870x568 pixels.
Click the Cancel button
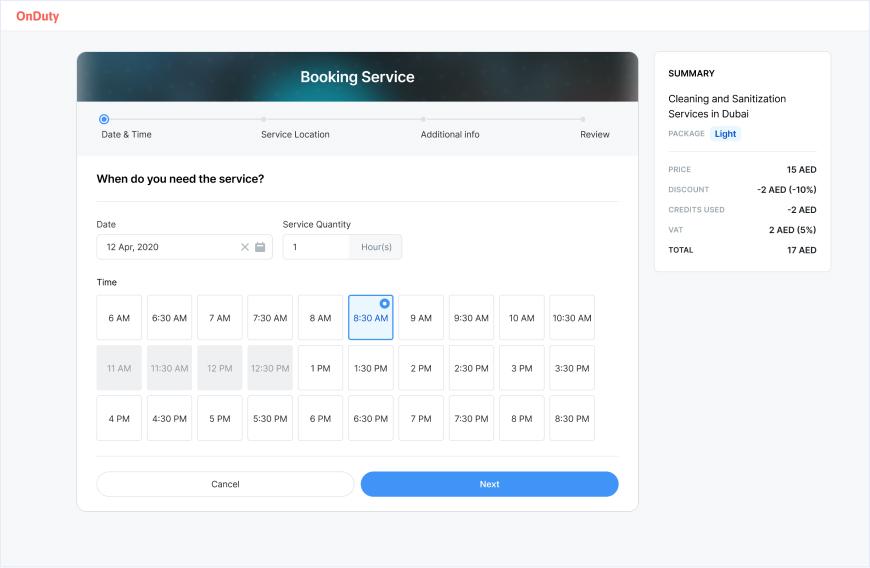[x=225, y=484]
